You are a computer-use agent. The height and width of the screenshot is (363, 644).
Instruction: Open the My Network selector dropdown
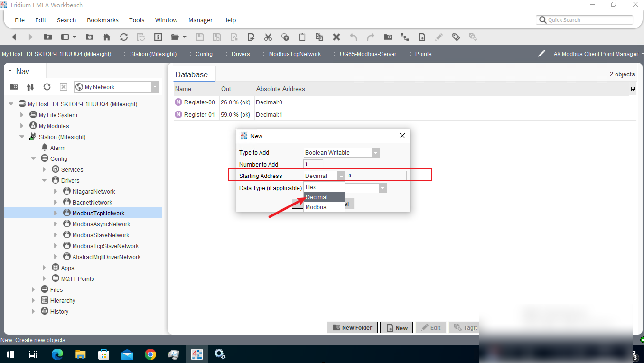155,87
